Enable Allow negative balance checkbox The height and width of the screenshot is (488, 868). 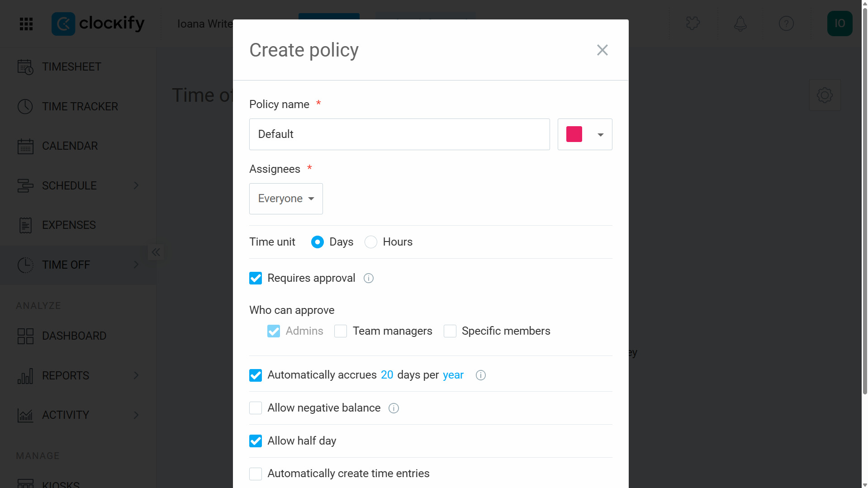256,408
